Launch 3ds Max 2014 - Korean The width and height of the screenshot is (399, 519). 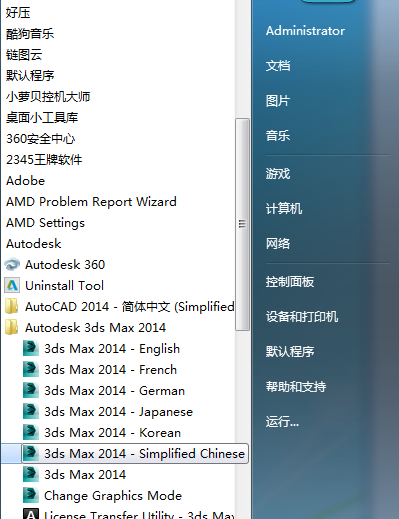coord(112,433)
